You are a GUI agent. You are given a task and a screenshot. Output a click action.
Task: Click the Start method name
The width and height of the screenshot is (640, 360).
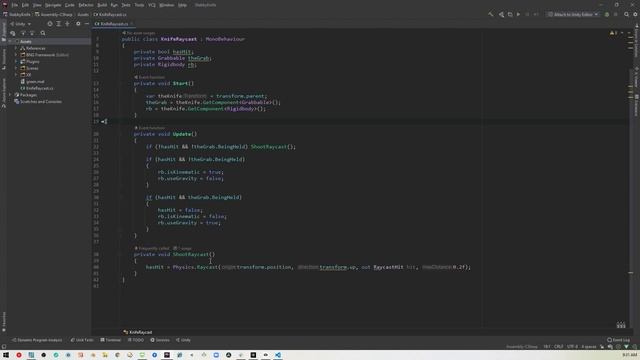click(x=180, y=83)
